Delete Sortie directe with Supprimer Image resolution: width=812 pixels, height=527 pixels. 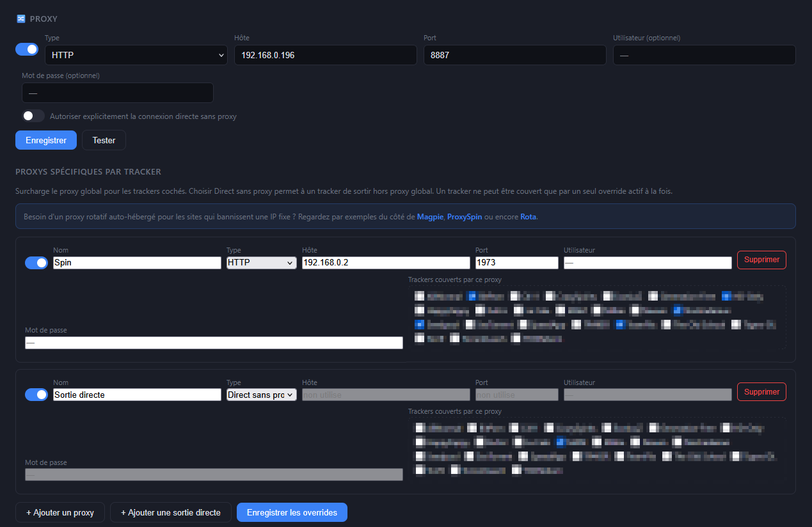coord(761,391)
